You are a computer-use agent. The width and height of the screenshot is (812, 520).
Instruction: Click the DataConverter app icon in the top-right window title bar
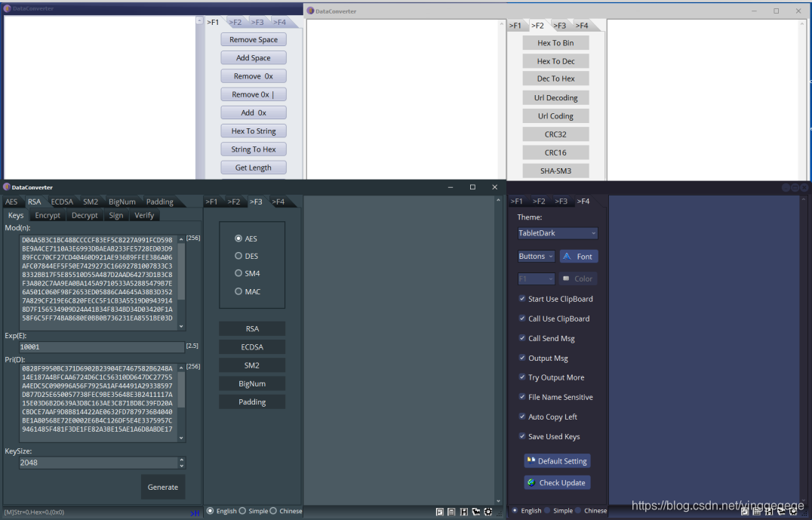[310, 11]
